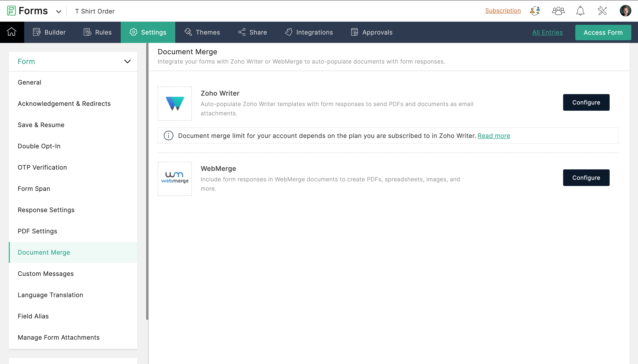Click the T Shirt Order form title
This screenshot has width=638, height=364.
(95, 11)
